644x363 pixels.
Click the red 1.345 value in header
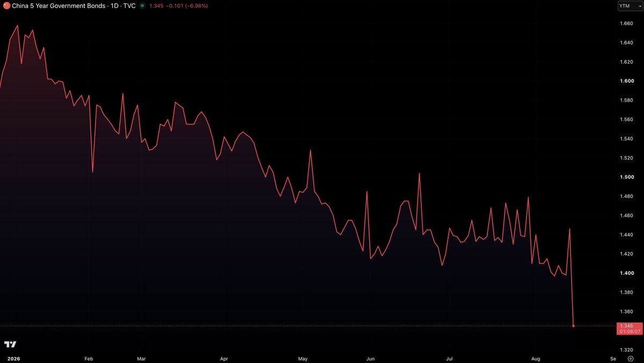point(155,6)
